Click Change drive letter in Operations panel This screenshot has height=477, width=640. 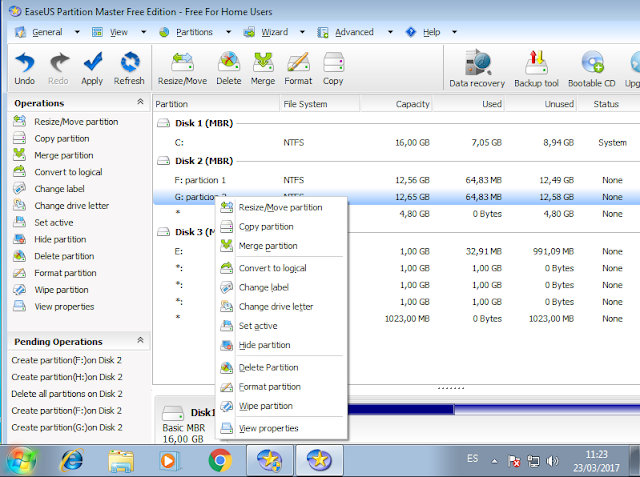tap(61, 205)
